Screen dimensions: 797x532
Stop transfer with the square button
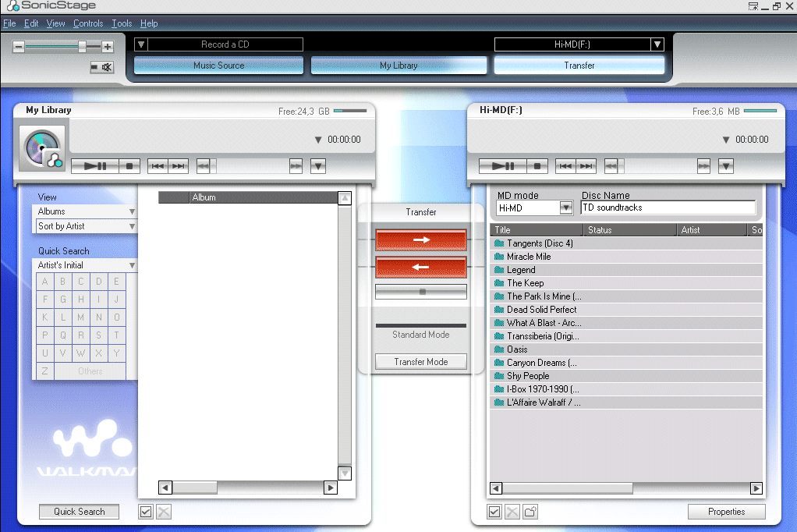[x=421, y=292]
